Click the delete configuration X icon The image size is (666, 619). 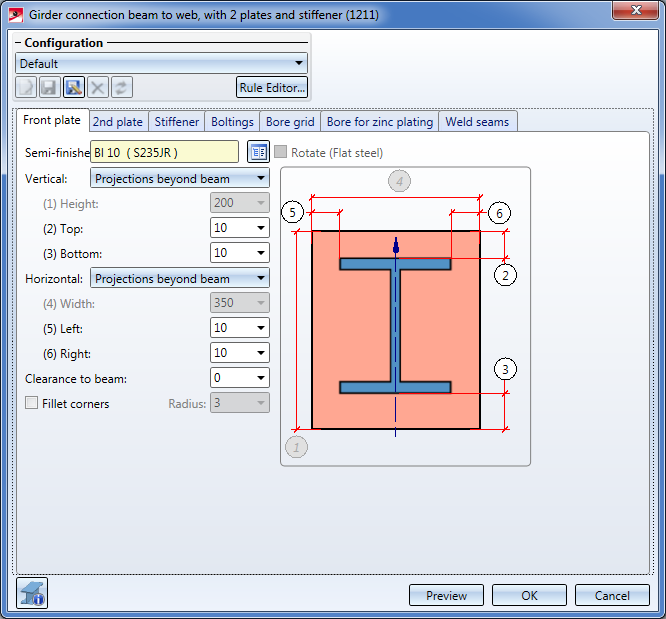coord(97,88)
